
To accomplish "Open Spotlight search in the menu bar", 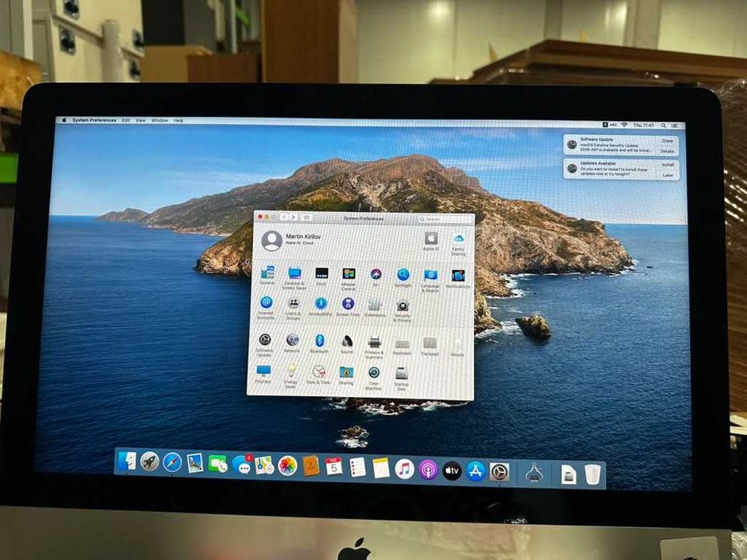I will 663,126.
